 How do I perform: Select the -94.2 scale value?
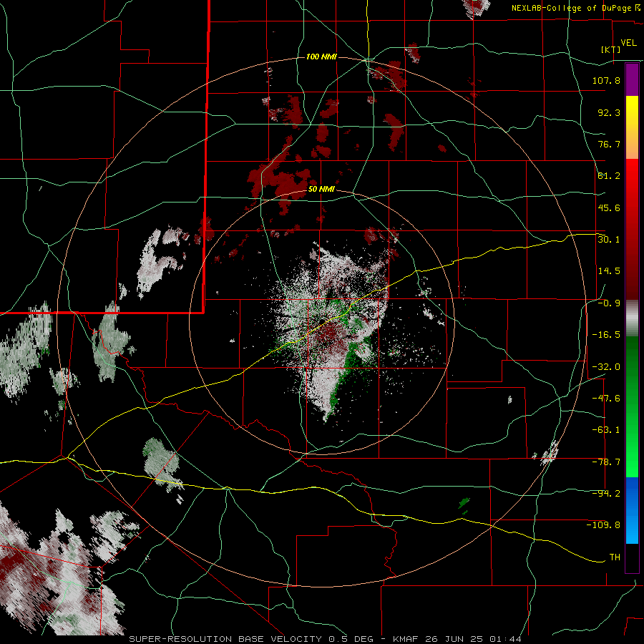pos(606,493)
